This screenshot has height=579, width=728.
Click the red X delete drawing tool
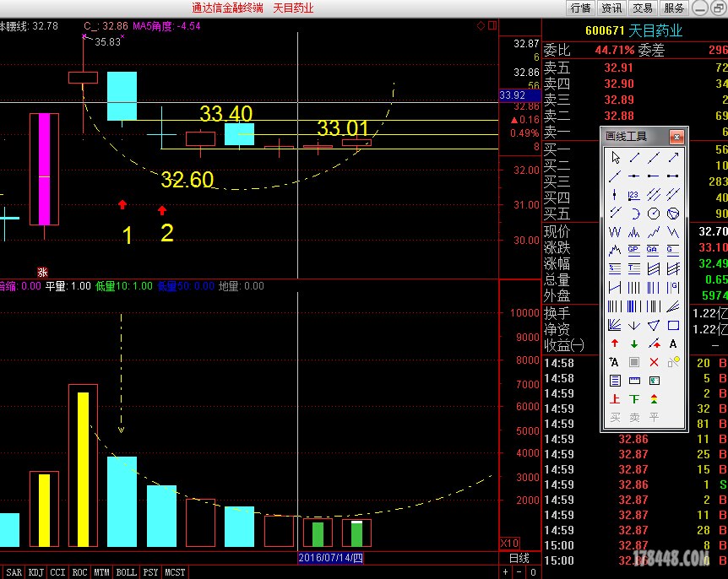click(654, 362)
